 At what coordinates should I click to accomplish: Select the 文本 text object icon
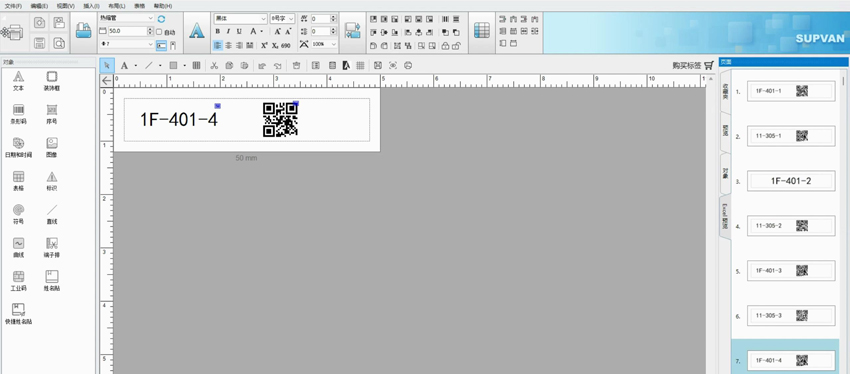tap(18, 80)
